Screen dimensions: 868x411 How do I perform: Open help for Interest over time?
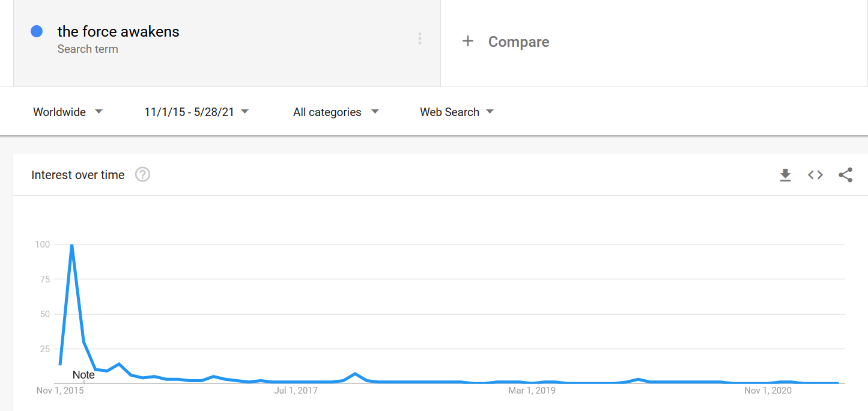coord(142,175)
